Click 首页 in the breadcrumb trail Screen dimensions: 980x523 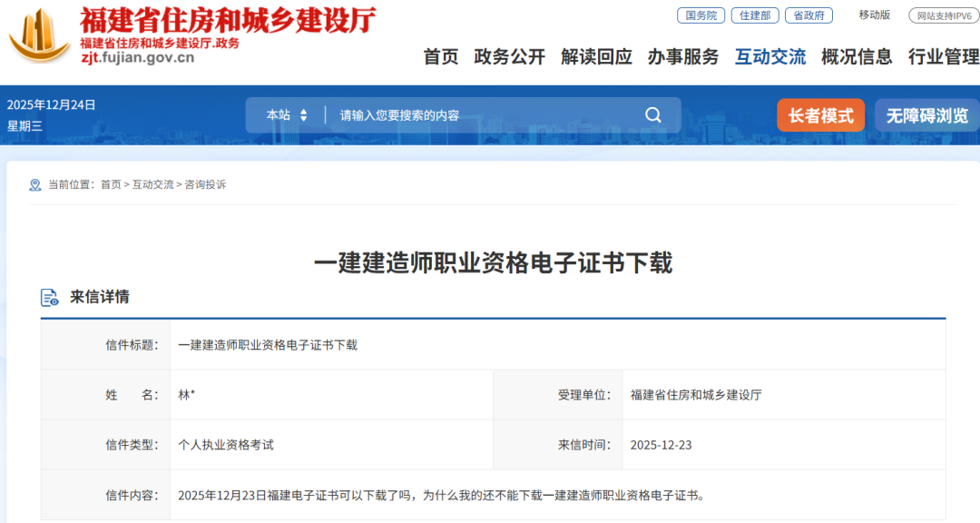click(x=111, y=185)
